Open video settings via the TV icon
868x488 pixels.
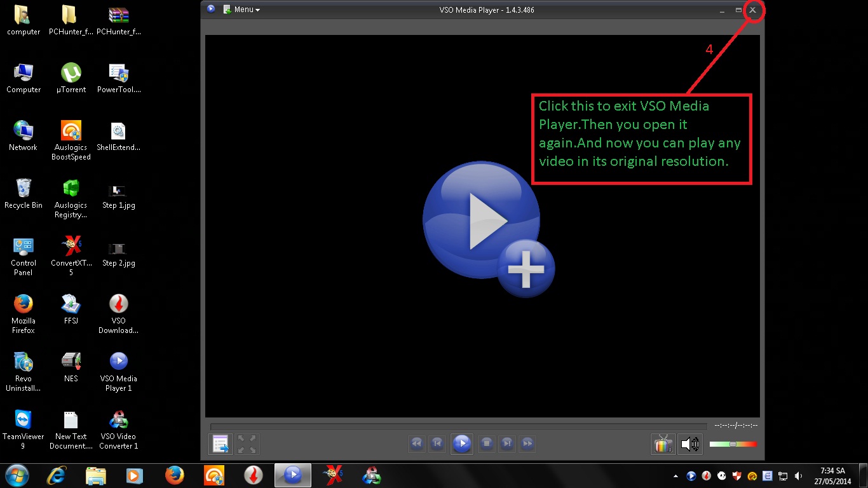[x=663, y=444]
